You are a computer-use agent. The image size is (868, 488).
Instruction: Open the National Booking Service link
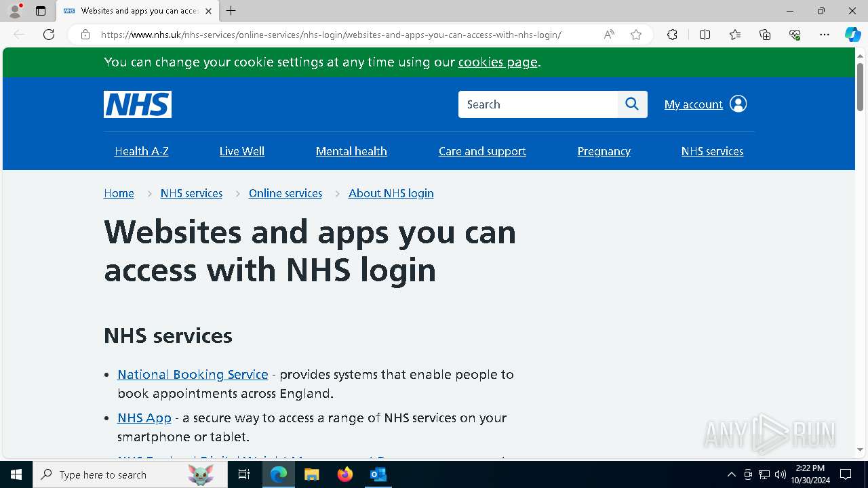click(193, 374)
